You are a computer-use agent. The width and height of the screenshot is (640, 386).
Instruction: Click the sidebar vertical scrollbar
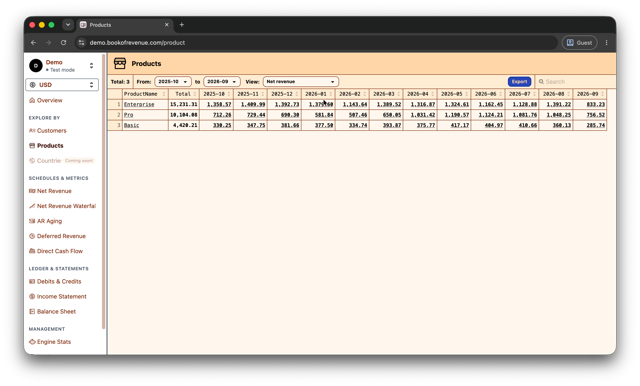(x=104, y=192)
